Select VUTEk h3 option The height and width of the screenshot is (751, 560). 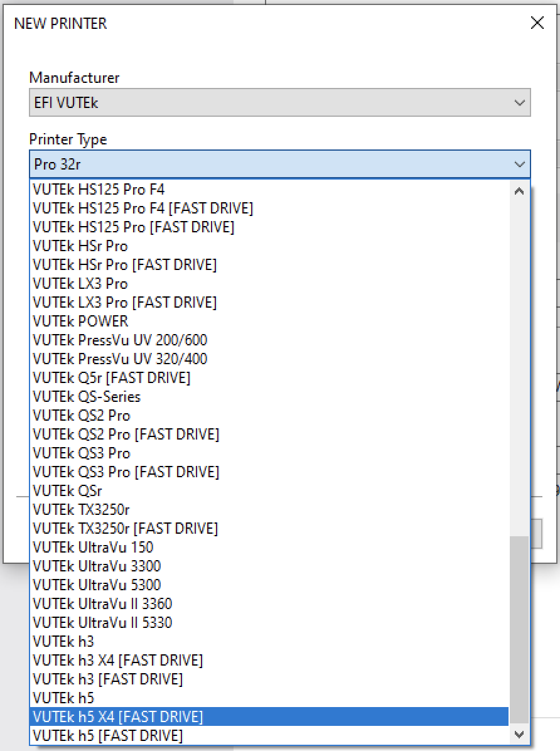tap(270, 641)
